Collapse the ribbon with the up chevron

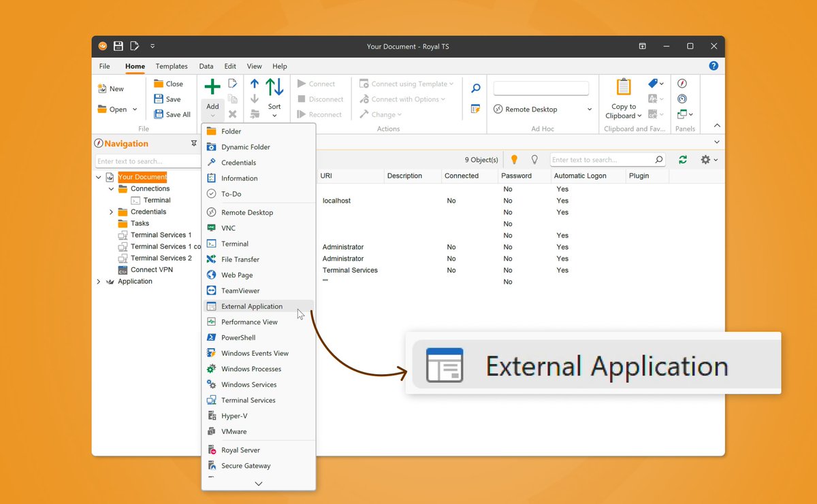716,126
